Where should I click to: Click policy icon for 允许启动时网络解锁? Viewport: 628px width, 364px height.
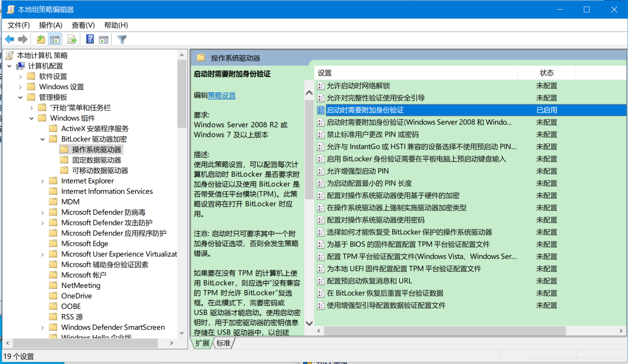click(x=321, y=86)
